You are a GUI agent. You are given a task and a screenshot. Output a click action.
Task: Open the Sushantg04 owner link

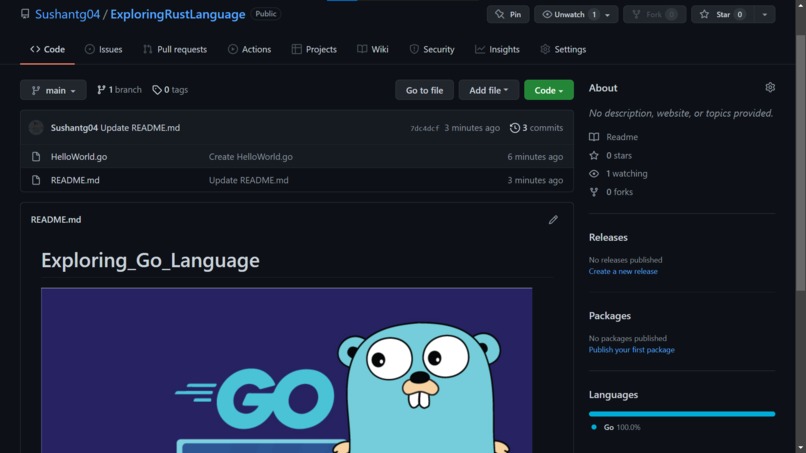(67, 14)
